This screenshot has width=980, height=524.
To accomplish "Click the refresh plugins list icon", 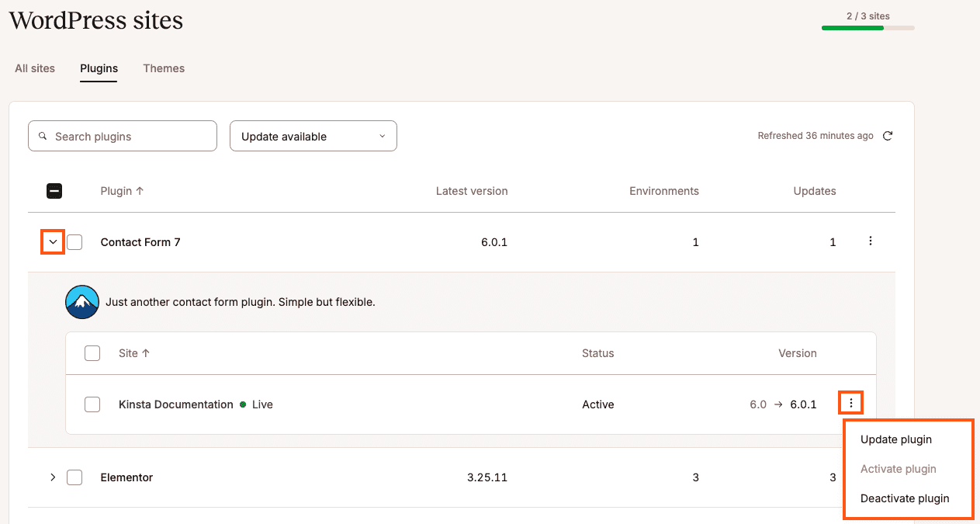I will [888, 136].
